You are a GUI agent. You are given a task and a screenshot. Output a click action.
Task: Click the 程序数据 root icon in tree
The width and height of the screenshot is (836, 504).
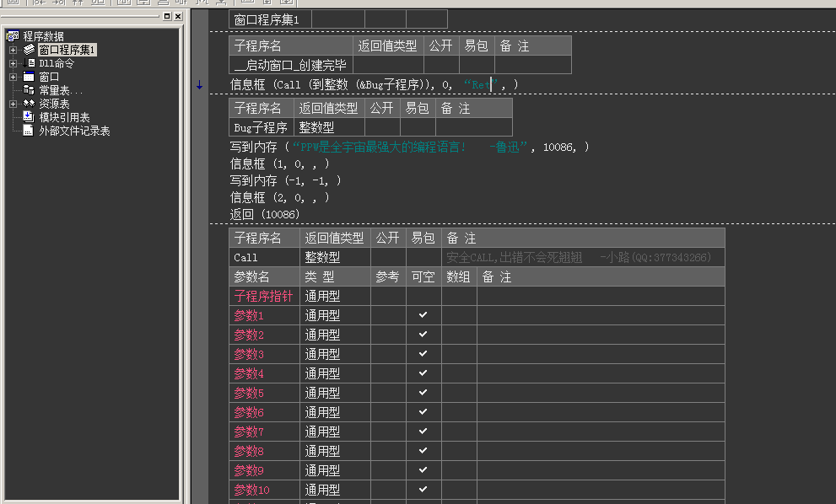13,36
